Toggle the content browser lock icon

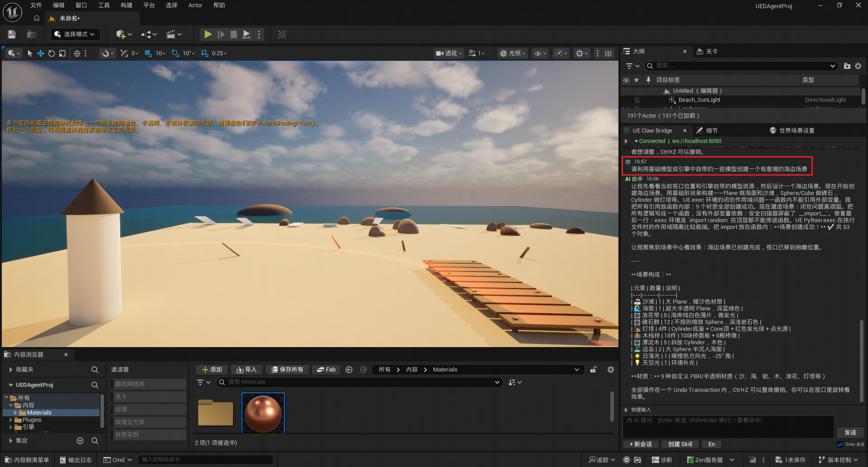(593, 370)
